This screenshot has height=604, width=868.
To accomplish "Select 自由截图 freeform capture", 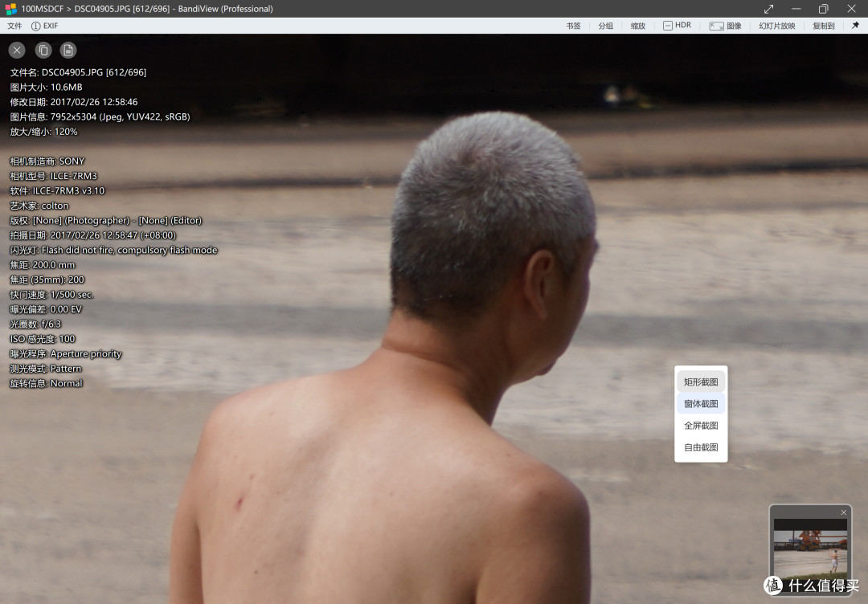I will (701, 447).
